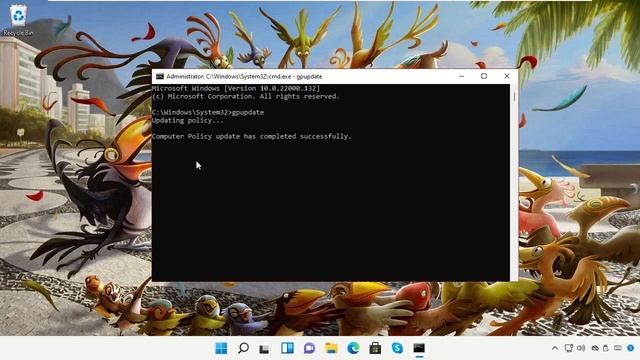The height and width of the screenshot is (360, 640).
Task: Open Microsoft Store from taskbar
Action: coord(375,348)
